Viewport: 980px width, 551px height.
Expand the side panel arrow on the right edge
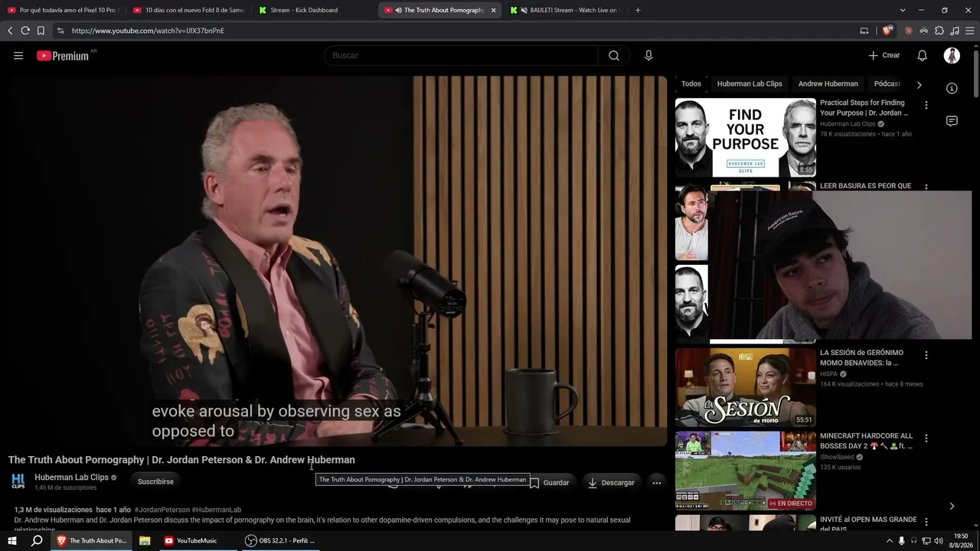(952, 506)
